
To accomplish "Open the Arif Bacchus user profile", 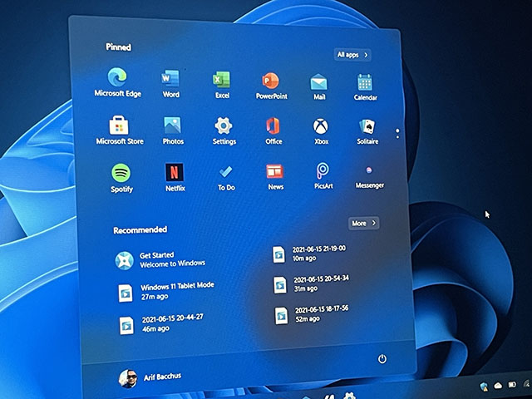I will click(150, 378).
